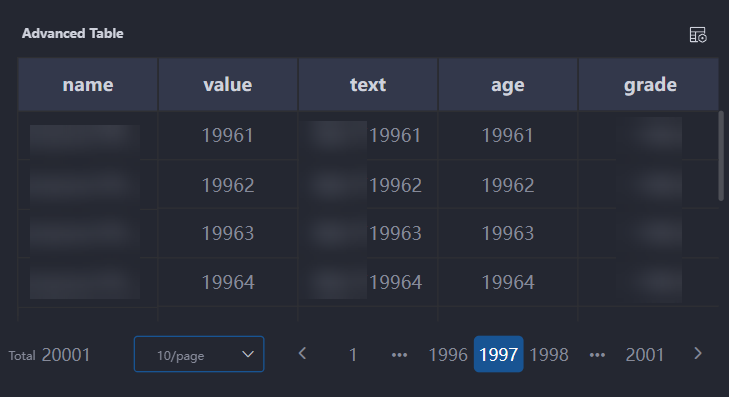Click the name column header

[88, 85]
